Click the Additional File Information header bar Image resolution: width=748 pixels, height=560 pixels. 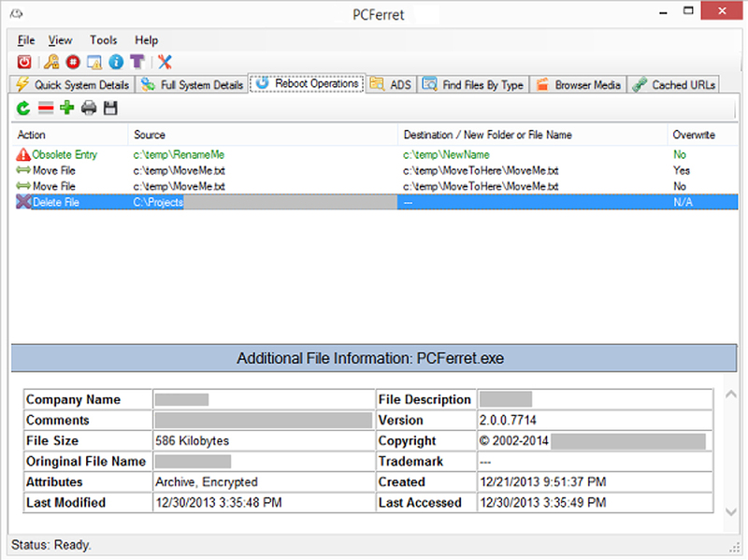click(374, 358)
